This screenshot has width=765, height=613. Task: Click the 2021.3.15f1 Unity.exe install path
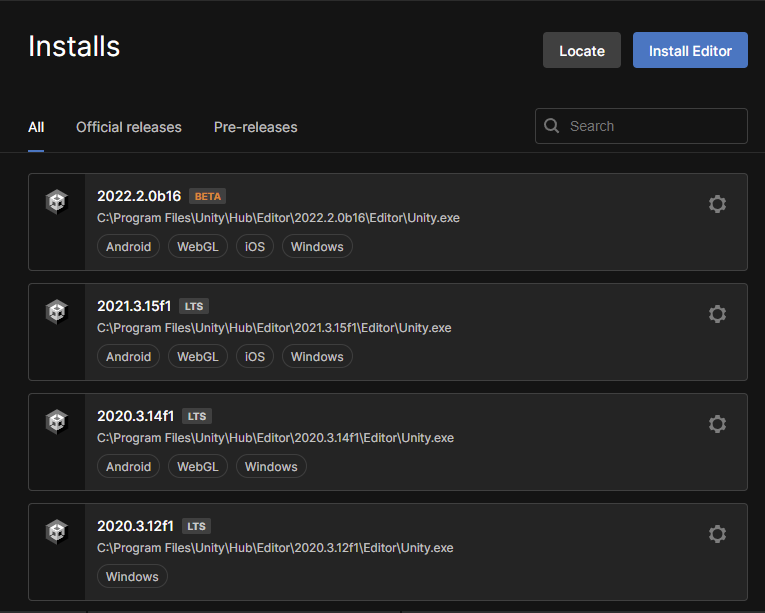coord(274,328)
